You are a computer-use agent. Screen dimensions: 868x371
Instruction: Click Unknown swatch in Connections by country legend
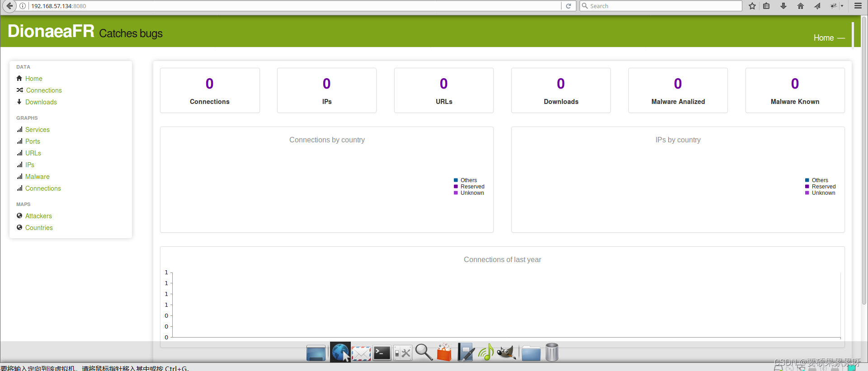click(456, 193)
